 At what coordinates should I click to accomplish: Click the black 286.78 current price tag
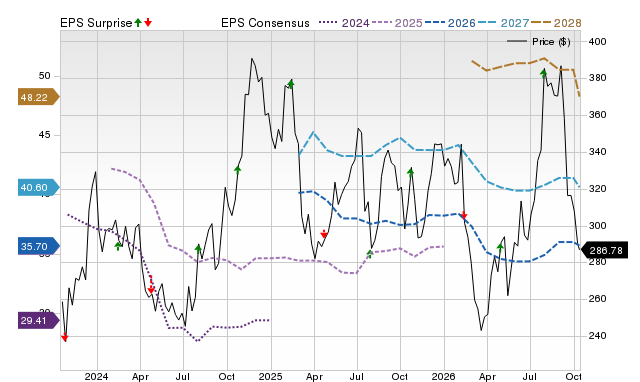click(604, 250)
